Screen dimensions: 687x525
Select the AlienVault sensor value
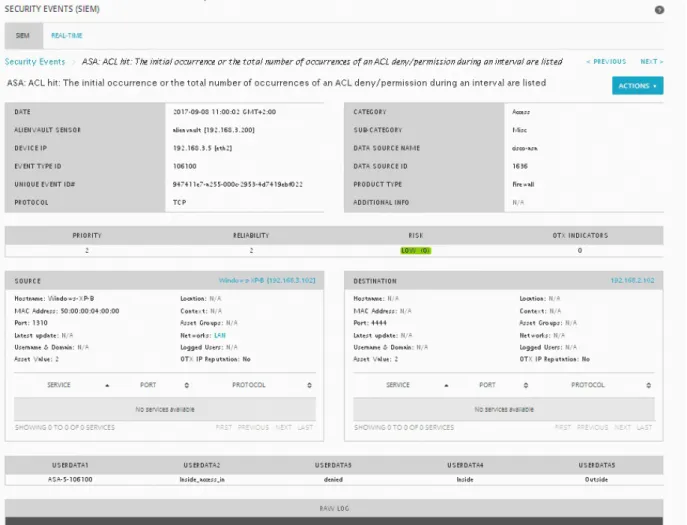pos(213,130)
